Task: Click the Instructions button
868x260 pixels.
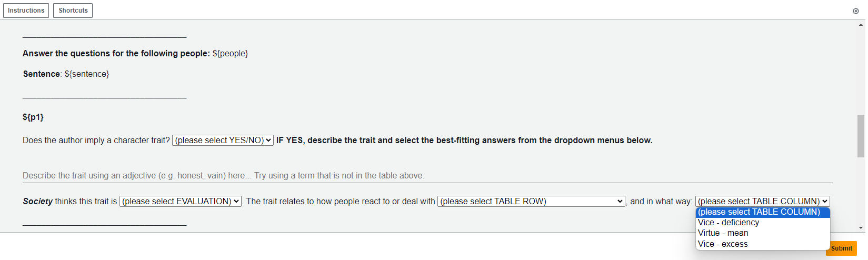Action: (26, 11)
